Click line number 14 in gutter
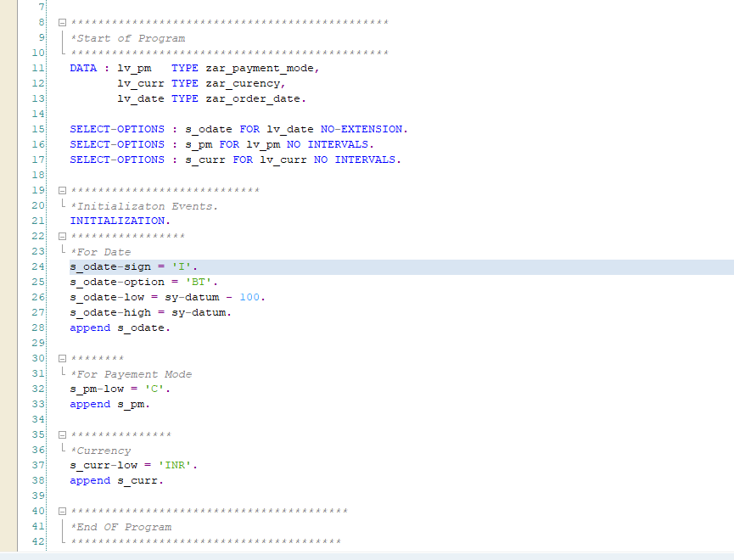This screenshot has width=734, height=560. 38,114
